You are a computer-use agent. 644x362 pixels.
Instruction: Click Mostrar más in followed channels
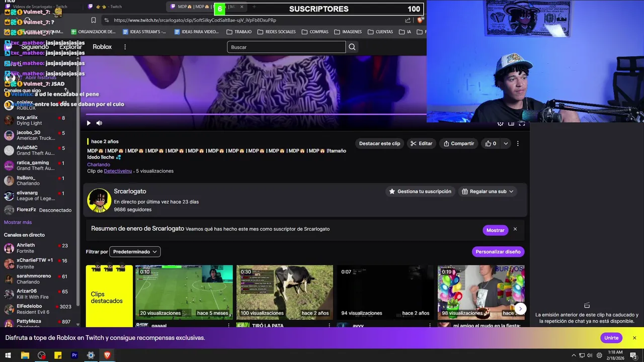click(18, 222)
